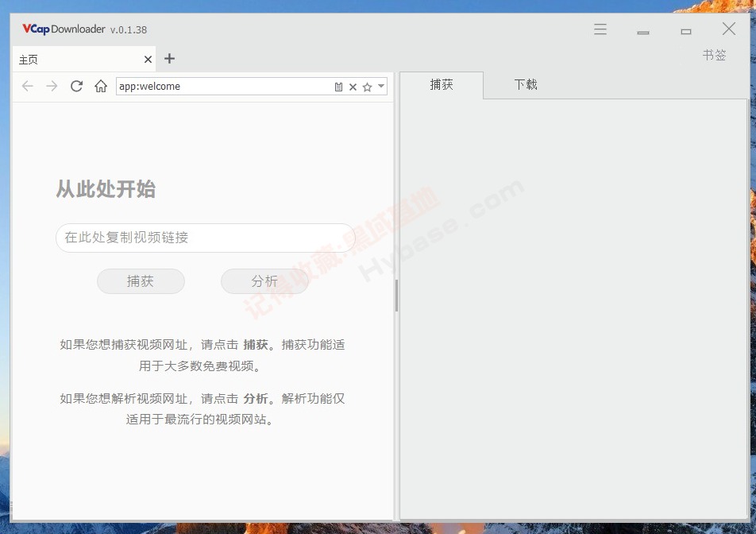This screenshot has height=534, width=756.
Task: Expand the address bar history dropdown
Action: point(381,87)
